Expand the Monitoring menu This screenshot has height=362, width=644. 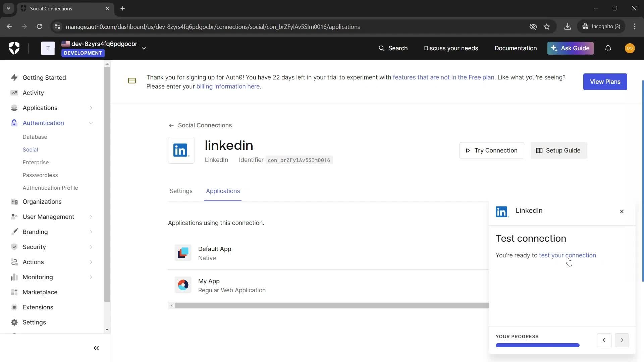(91, 277)
